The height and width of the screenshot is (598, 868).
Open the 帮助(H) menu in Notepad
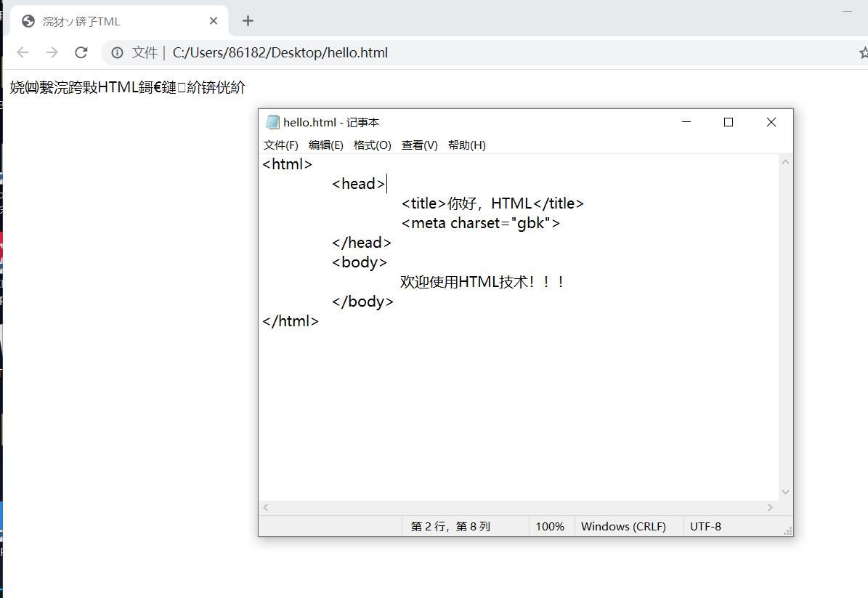466,145
